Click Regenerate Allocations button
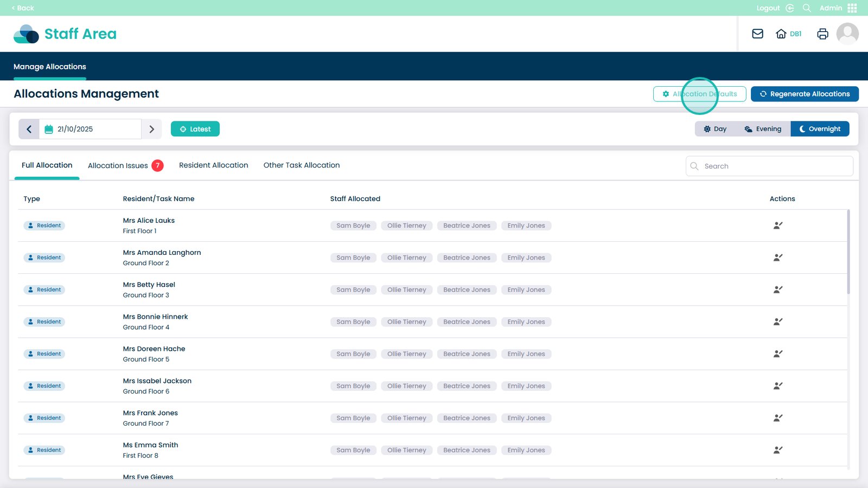The image size is (868, 488). pyautogui.click(x=804, y=94)
